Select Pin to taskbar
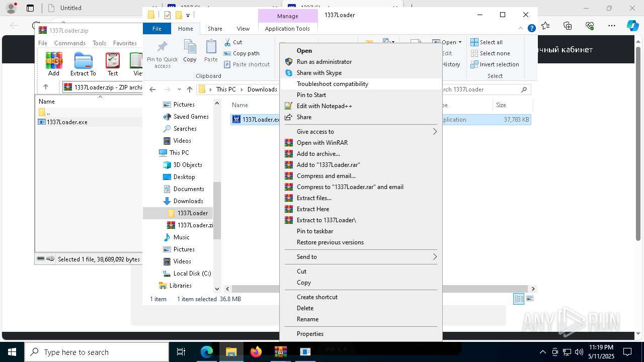This screenshot has width=644, height=362. [x=361, y=231]
